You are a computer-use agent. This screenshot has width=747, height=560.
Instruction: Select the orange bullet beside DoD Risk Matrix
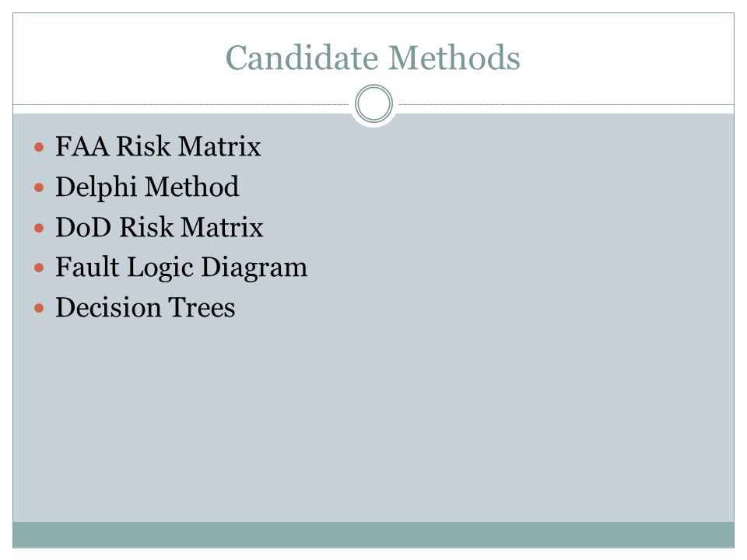(x=39, y=228)
